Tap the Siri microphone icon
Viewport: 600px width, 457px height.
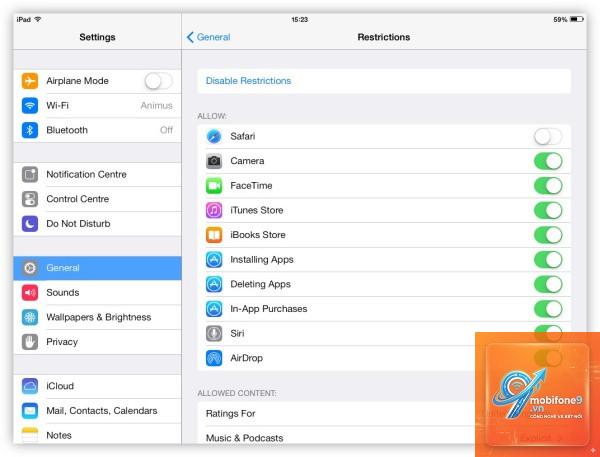click(214, 333)
